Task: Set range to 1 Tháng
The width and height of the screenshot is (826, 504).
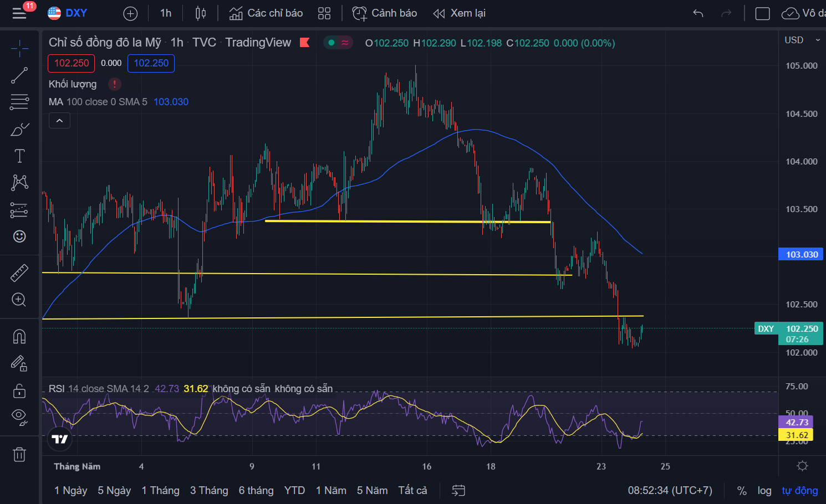Action: pos(161,490)
